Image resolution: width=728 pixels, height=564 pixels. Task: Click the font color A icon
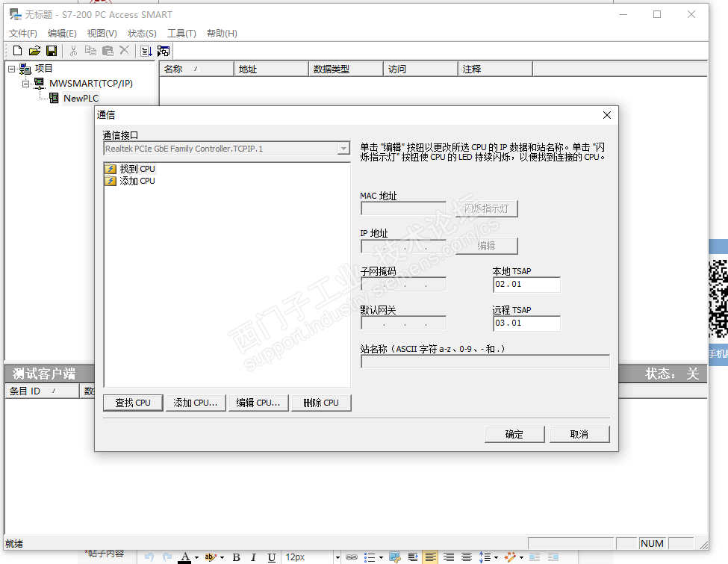[184, 557]
